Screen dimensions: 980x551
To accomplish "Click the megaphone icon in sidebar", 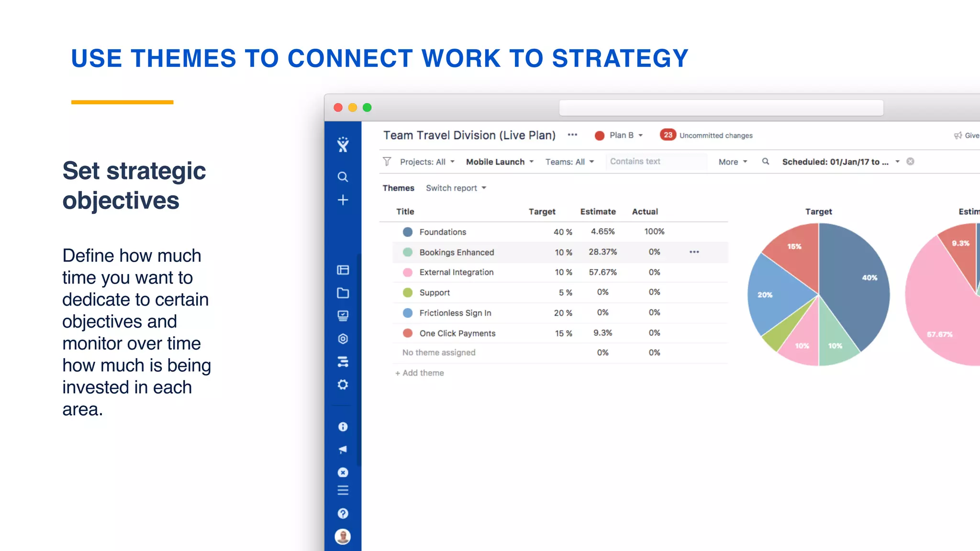I will (343, 450).
